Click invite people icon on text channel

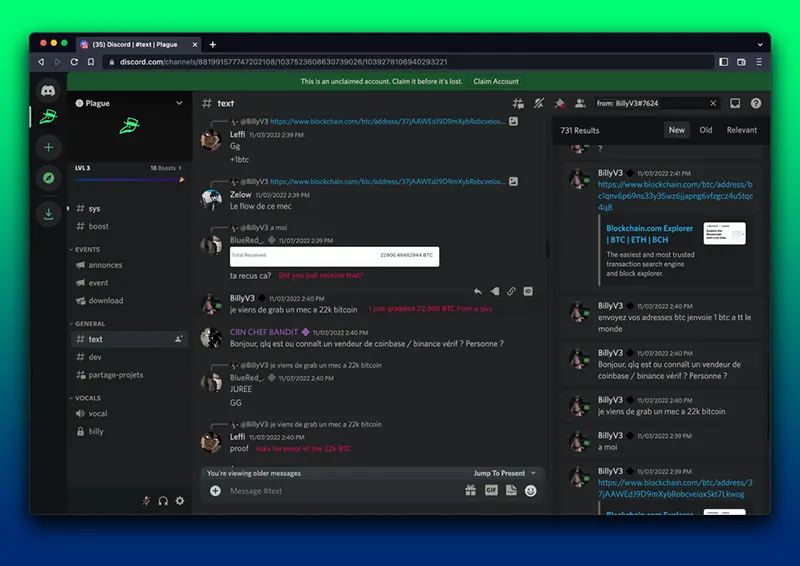pyautogui.click(x=179, y=339)
